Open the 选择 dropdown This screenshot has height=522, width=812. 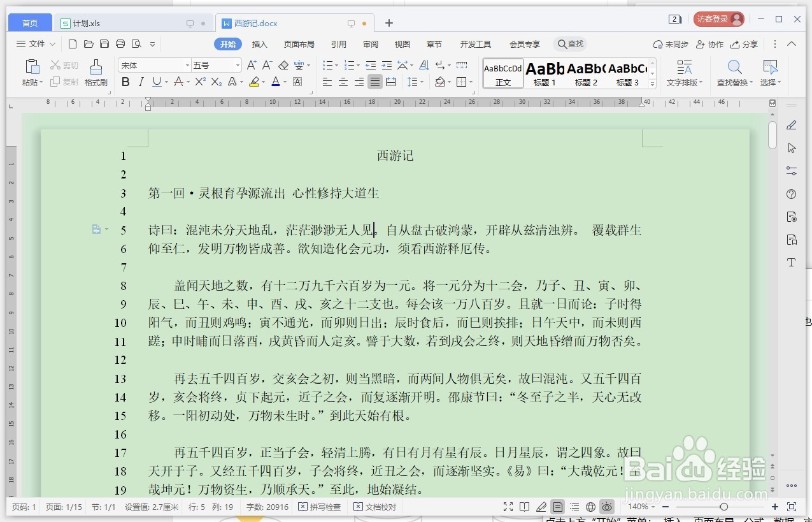coord(771,82)
